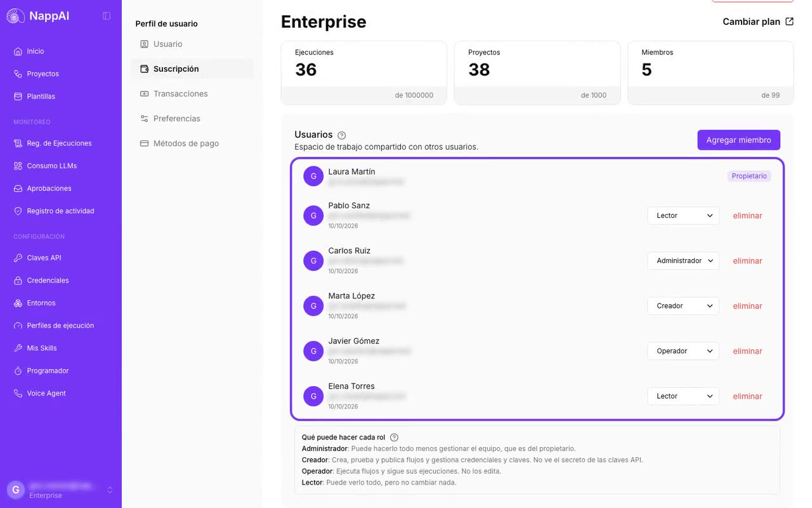The width and height of the screenshot is (812, 508).
Task: Click the Proyectos count card
Action: pyautogui.click(x=537, y=72)
